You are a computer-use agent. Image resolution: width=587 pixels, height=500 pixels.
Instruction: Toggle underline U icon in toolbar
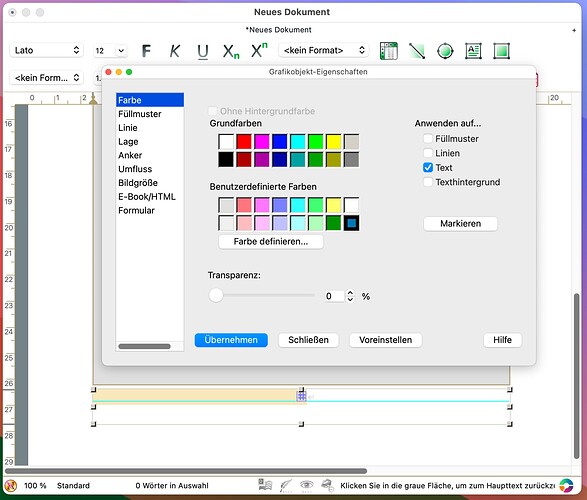[x=203, y=51]
